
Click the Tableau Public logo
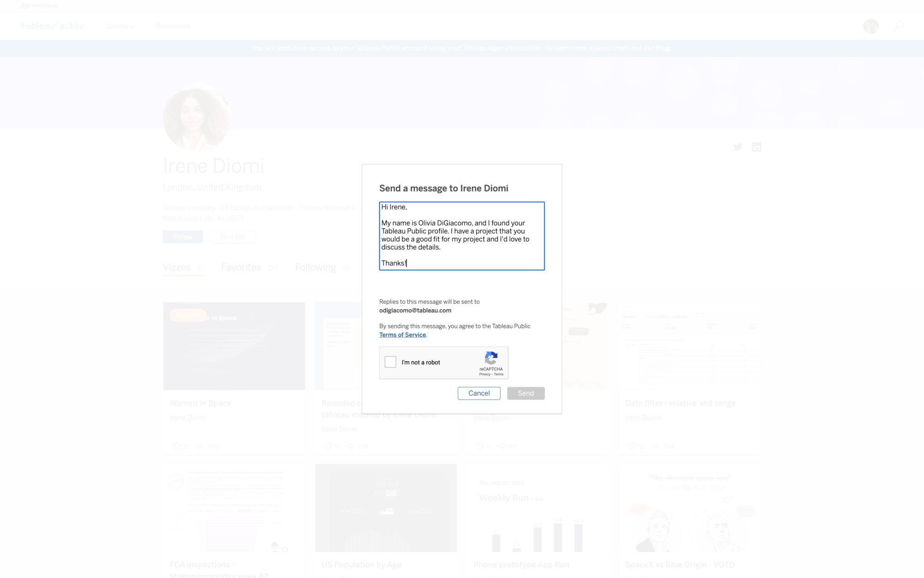52,26
